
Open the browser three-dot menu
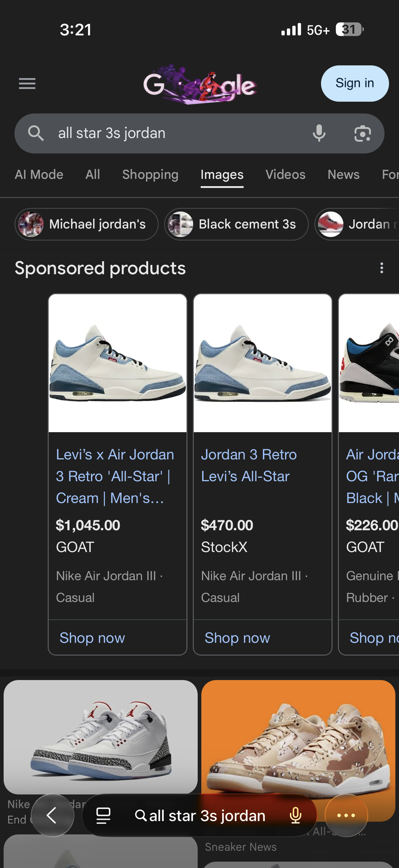click(346, 815)
